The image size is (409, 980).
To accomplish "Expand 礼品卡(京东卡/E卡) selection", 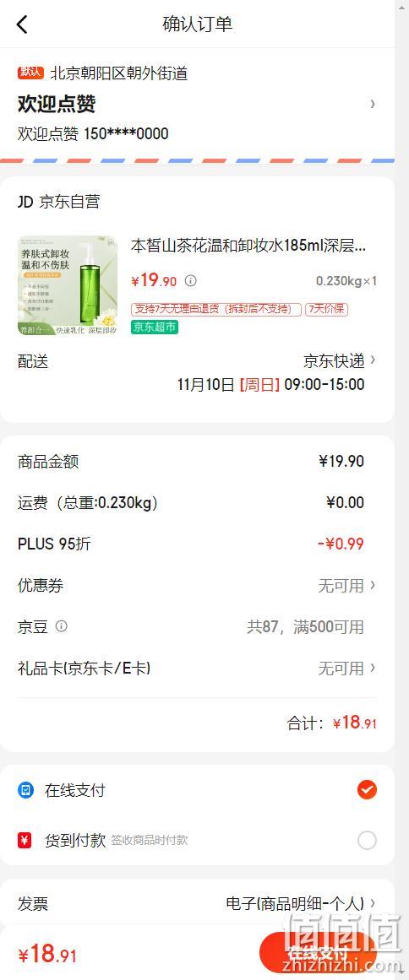I will pos(197,669).
